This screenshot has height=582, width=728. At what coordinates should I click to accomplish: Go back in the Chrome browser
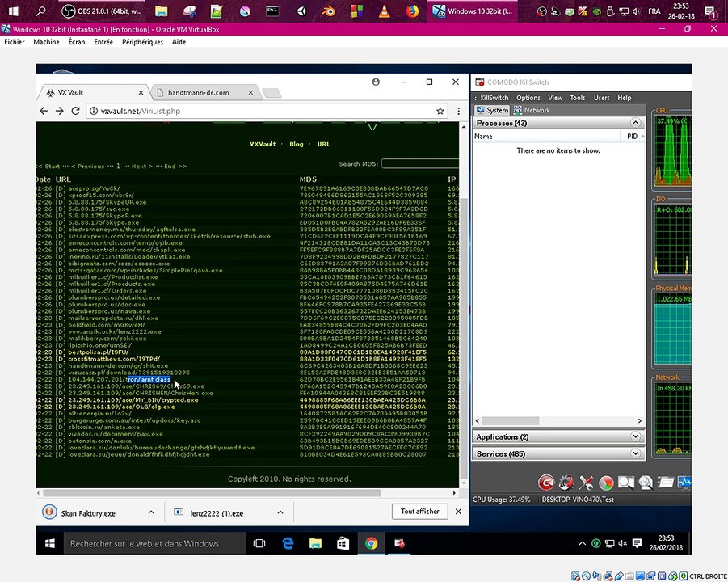[44, 111]
